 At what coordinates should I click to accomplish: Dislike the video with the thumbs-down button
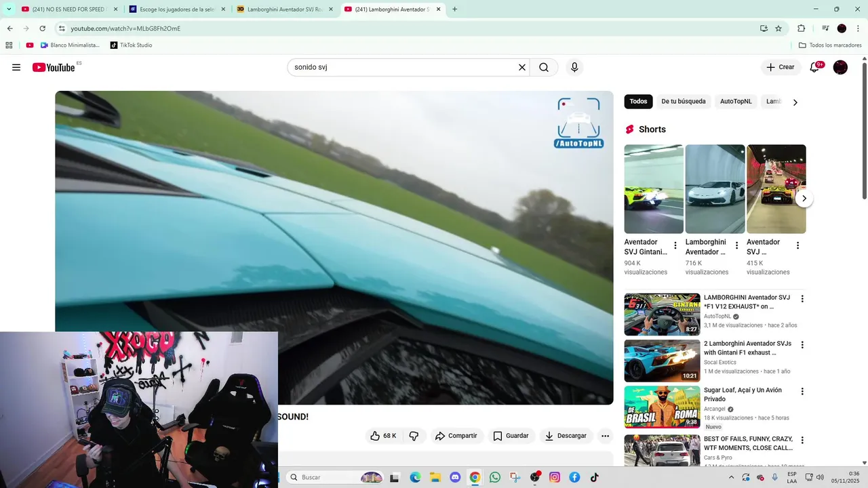coord(414,436)
